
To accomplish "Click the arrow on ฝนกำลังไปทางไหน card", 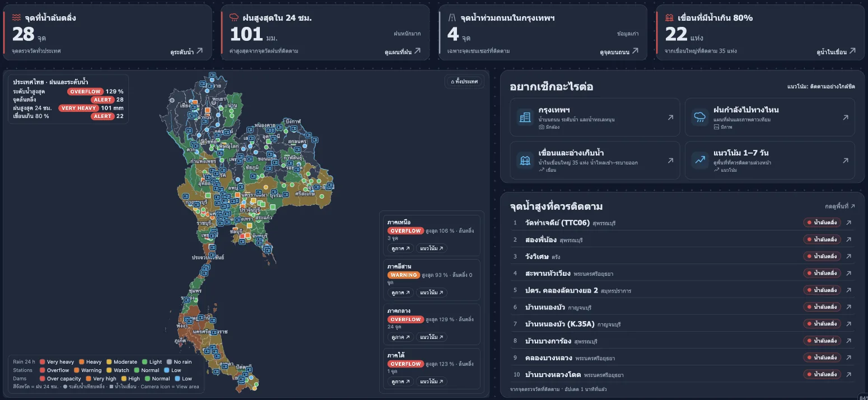I will [846, 117].
